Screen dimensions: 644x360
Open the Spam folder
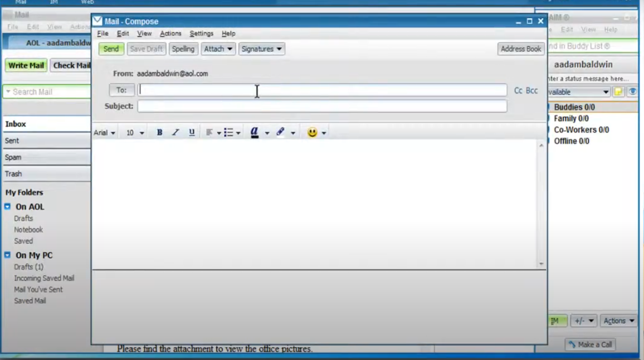(x=47, y=158)
